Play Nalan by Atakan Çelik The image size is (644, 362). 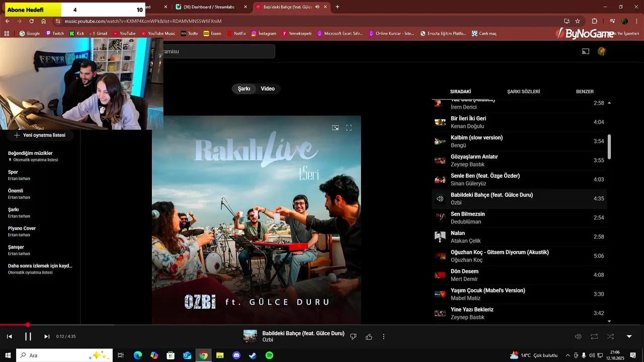[519, 237]
